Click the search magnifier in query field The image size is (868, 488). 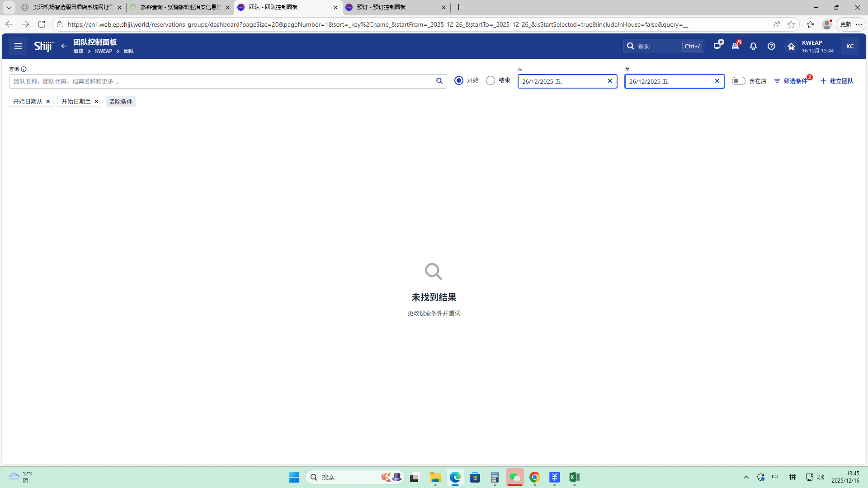[439, 81]
